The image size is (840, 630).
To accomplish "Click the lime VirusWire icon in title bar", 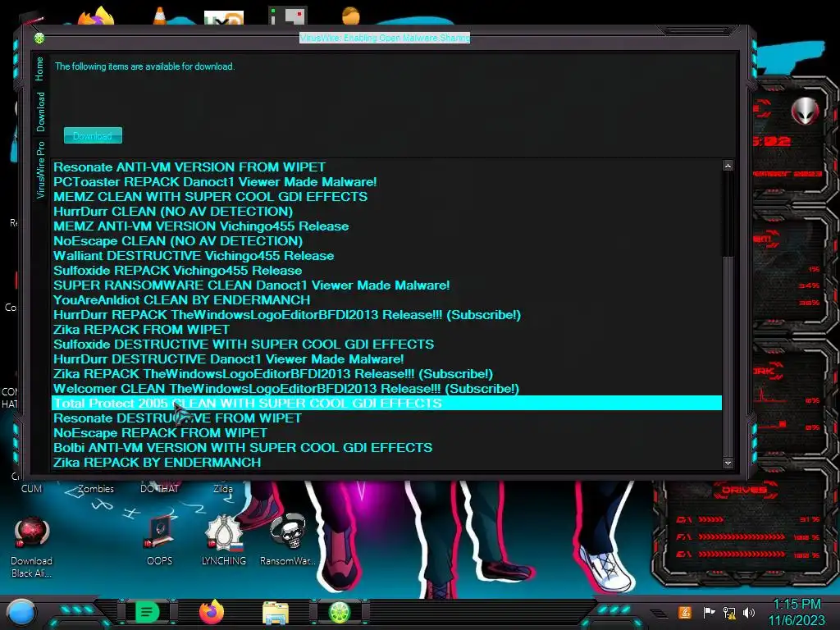I will (39, 38).
